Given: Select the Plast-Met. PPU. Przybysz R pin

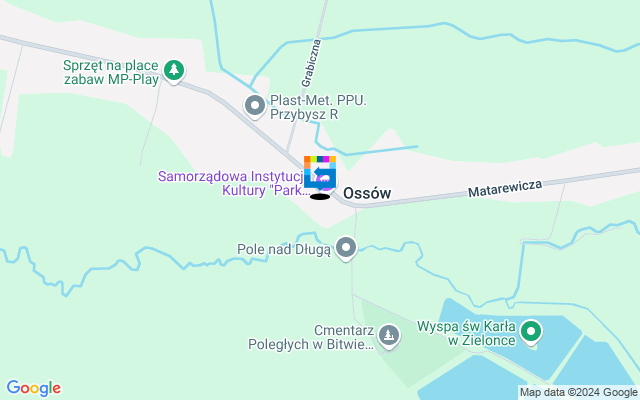Looking at the screenshot, I should 255,106.
